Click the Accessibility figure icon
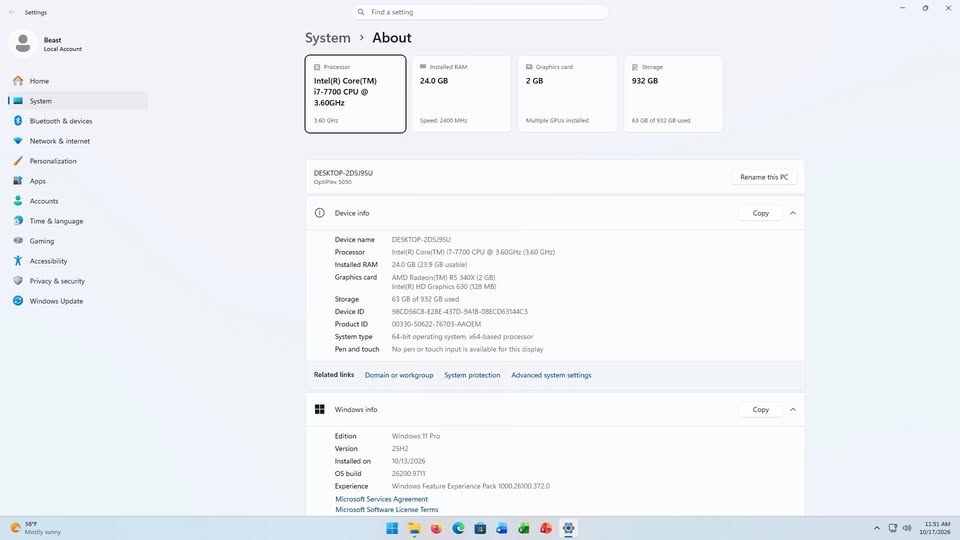This screenshot has height=540, width=960. 18,261
